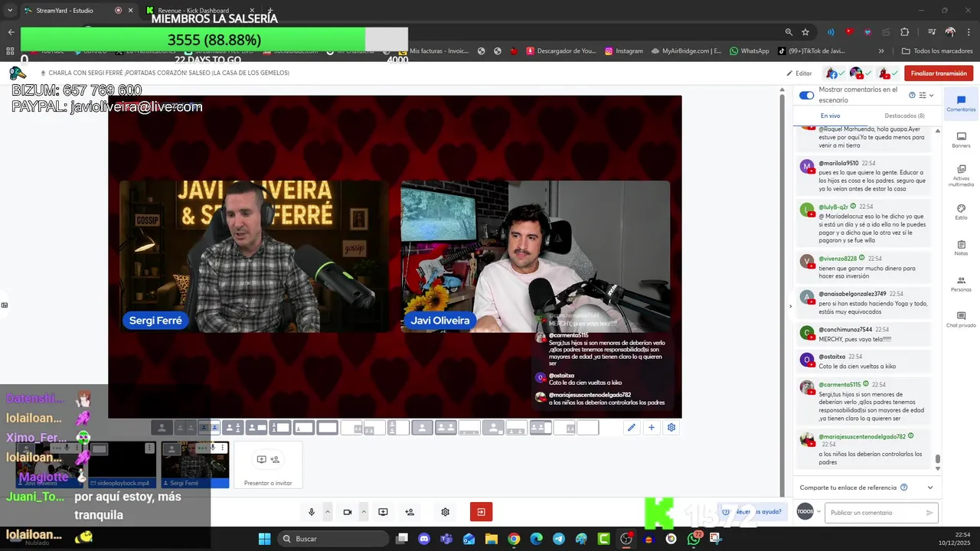Viewport: 980px width, 551px height.
Task: Click plus add layout icon
Action: (652, 428)
